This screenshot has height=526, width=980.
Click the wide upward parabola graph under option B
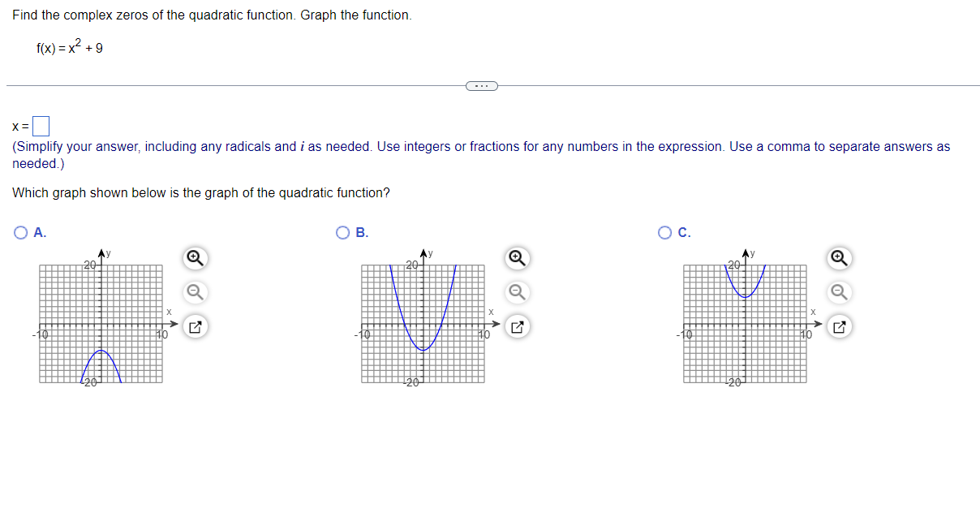click(x=423, y=322)
